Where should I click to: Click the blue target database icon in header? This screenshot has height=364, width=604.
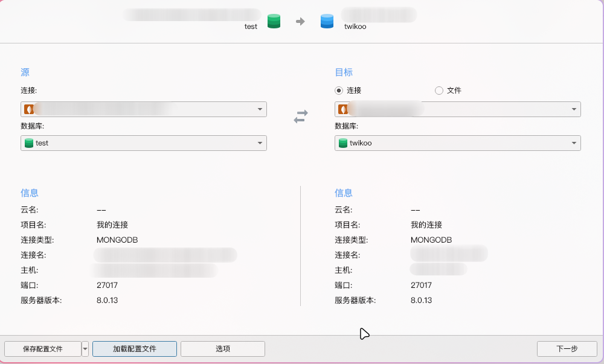click(x=327, y=22)
